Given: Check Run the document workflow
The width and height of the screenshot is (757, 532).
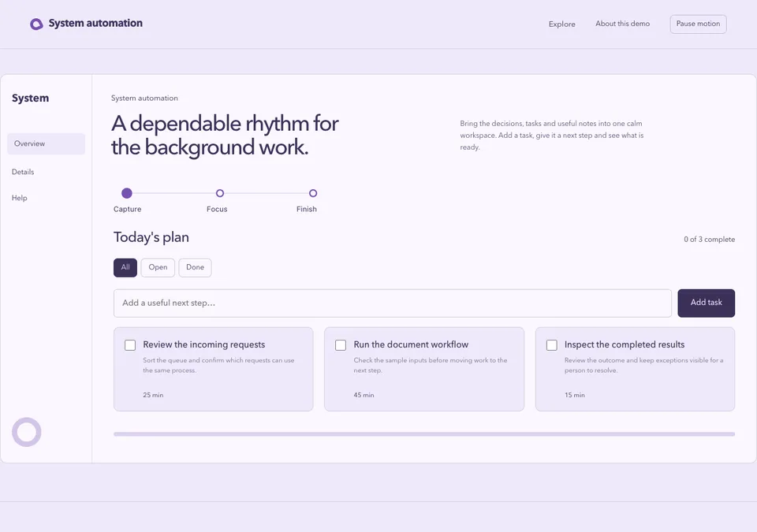Looking at the screenshot, I should [x=341, y=345].
